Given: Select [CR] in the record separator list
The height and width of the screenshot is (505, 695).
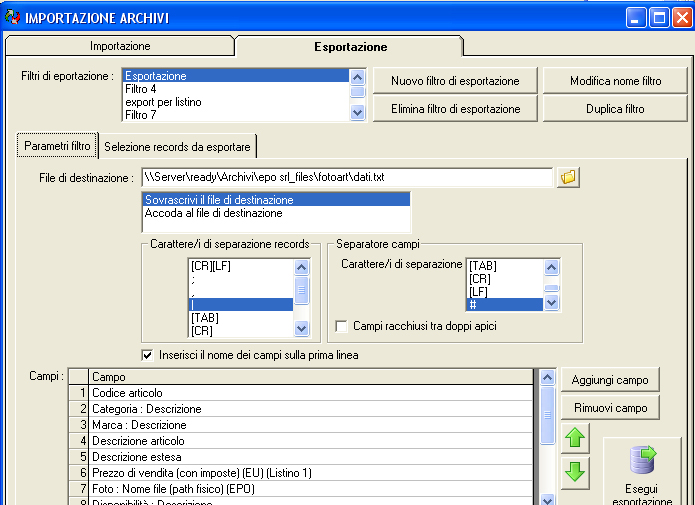Looking at the screenshot, I should coord(241,331).
